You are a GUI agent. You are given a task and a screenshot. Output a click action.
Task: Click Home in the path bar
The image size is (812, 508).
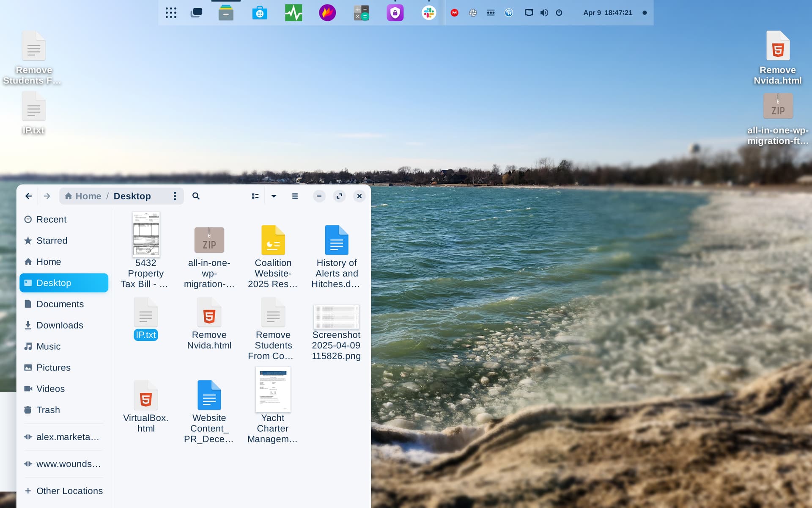[83, 196]
